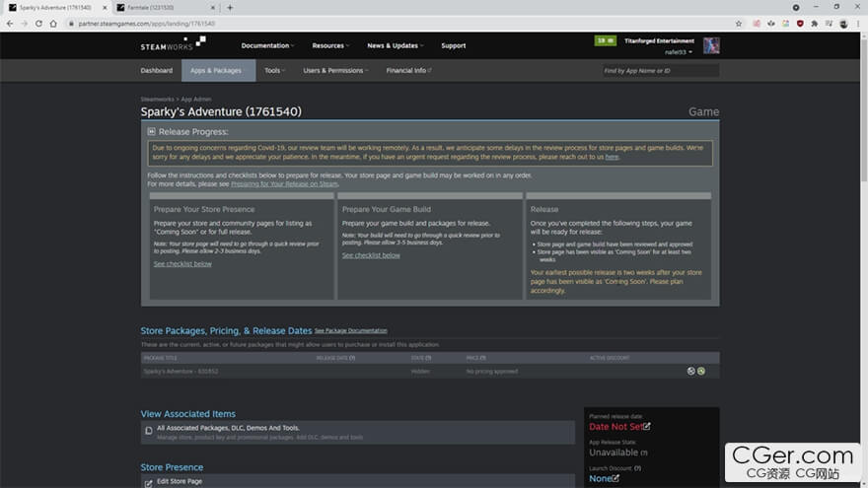Click the None launch discount value
The image size is (868, 488).
[600, 478]
